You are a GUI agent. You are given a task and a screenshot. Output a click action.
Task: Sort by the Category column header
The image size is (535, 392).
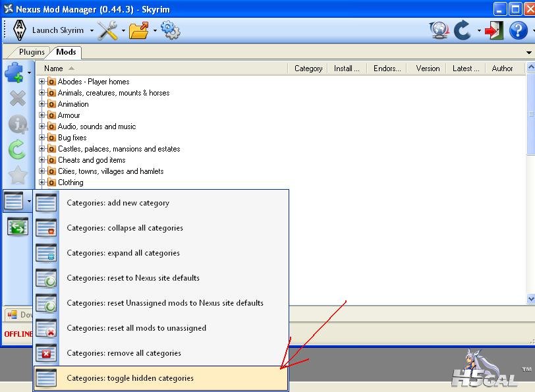(308, 69)
